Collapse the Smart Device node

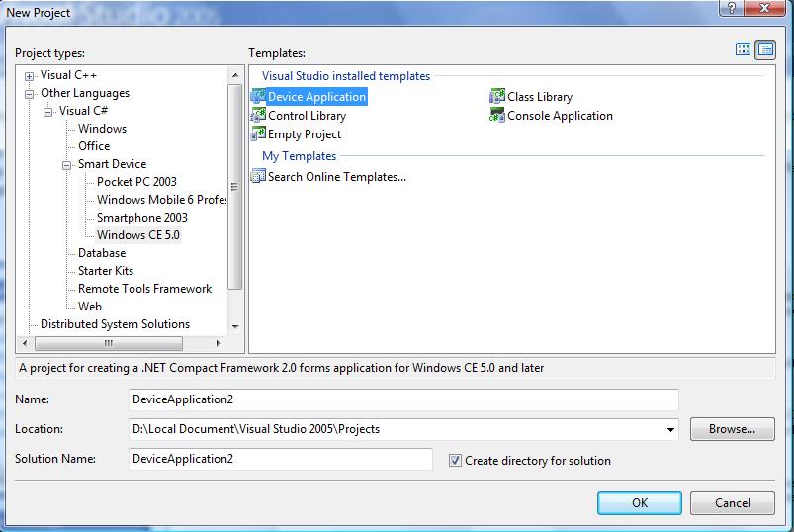[x=66, y=165]
